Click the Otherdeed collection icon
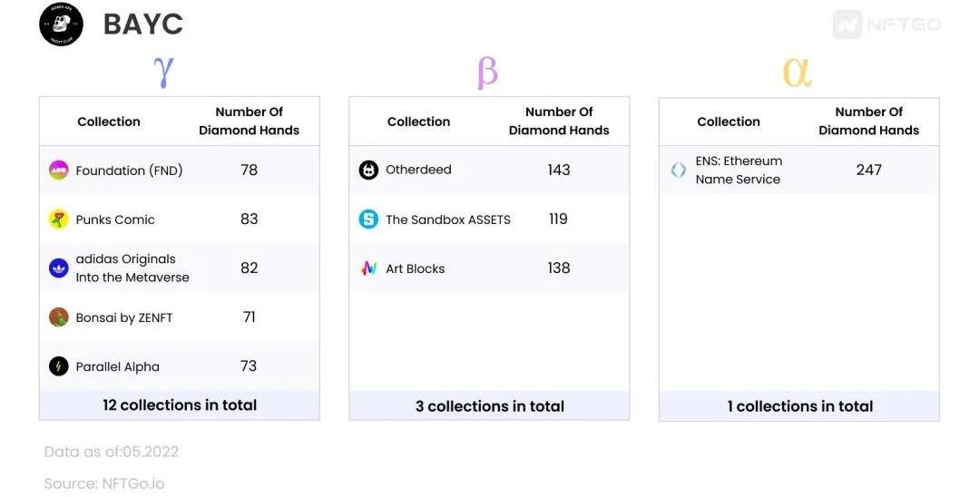This screenshot has width=980, height=497. pos(368,170)
